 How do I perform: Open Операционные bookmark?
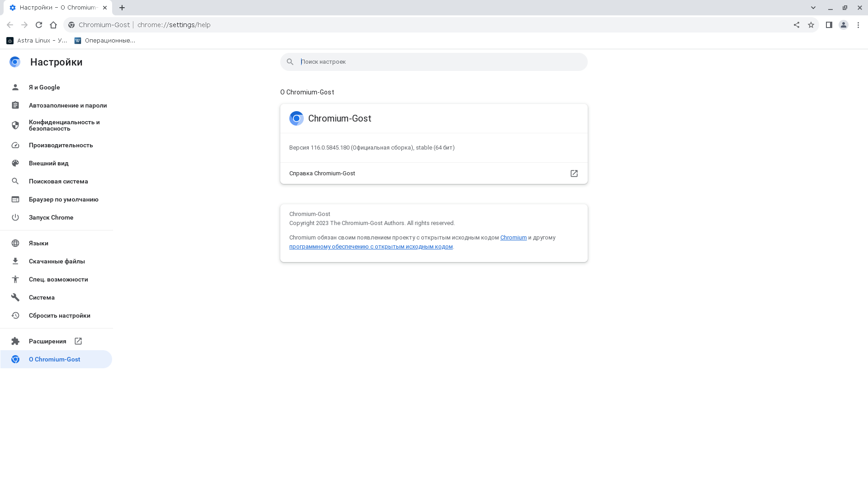[x=105, y=41]
